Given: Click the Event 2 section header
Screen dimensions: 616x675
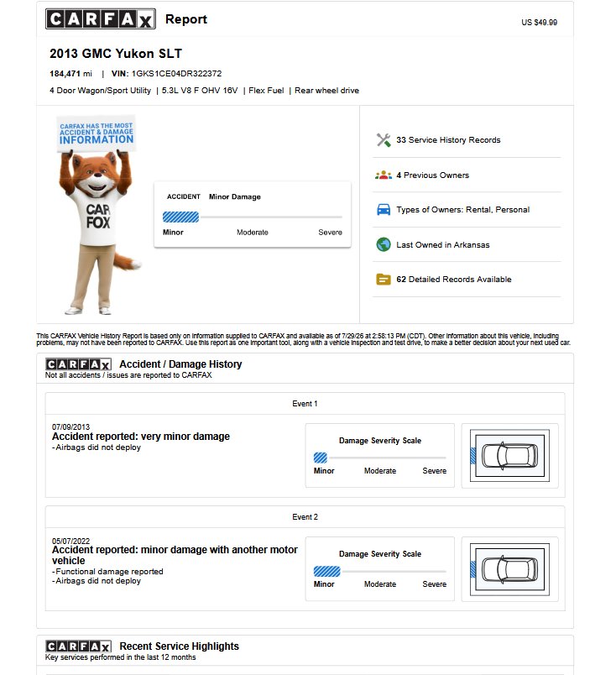Looking at the screenshot, I should pos(305,516).
